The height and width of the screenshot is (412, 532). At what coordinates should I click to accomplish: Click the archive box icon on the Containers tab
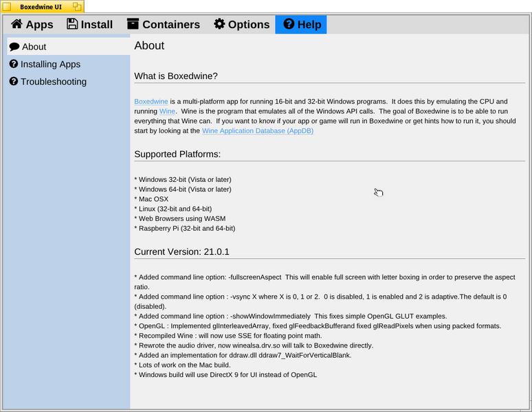click(133, 24)
